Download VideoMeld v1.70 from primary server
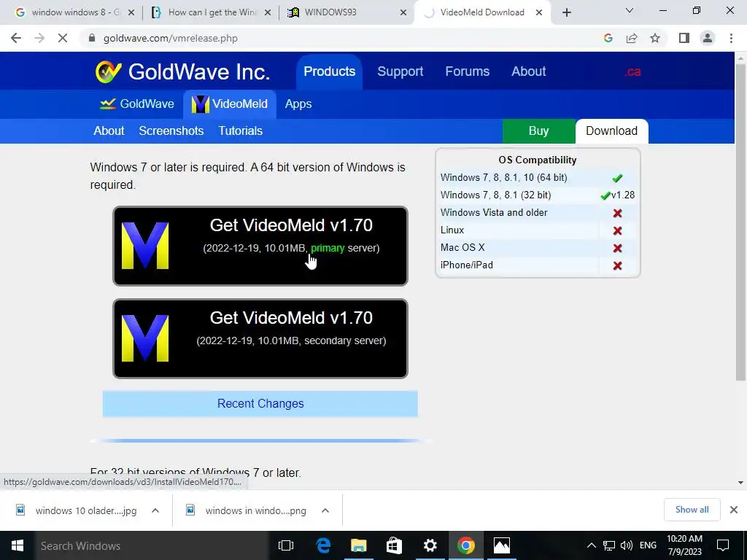This screenshot has height=560, width=747. [x=260, y=246]
